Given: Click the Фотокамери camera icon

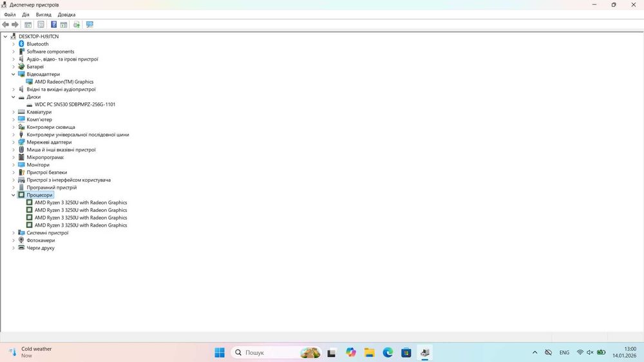Looking at the screenshot, I should click(21, 240).
